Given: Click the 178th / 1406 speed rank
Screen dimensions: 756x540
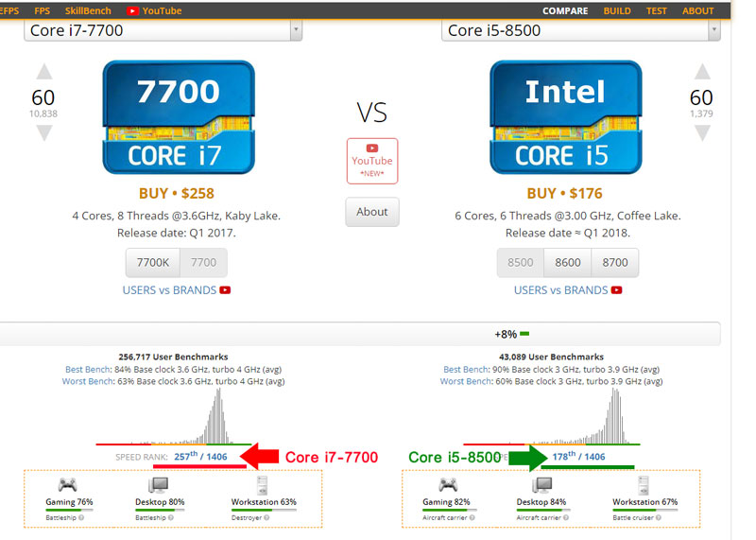Looking at the screenshot, I should [578, 456].
